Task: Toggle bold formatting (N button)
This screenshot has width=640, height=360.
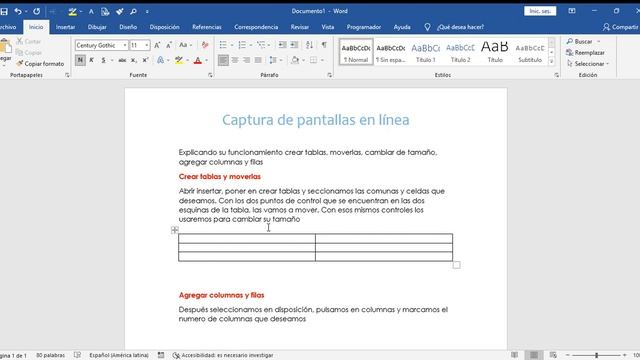Action: click(x=80, y=60)
